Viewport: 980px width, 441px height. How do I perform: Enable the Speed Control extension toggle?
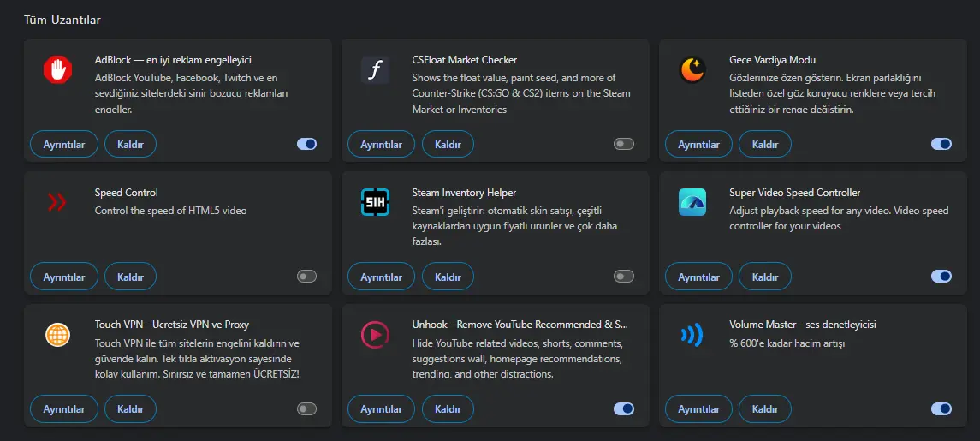pyautogui.click(x=307, y=276)
